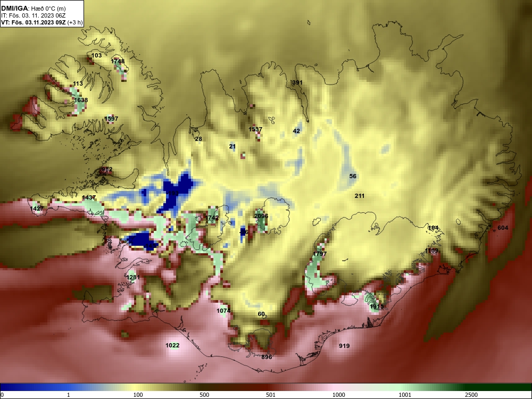Click the map value 391

(x=297, y=83)
